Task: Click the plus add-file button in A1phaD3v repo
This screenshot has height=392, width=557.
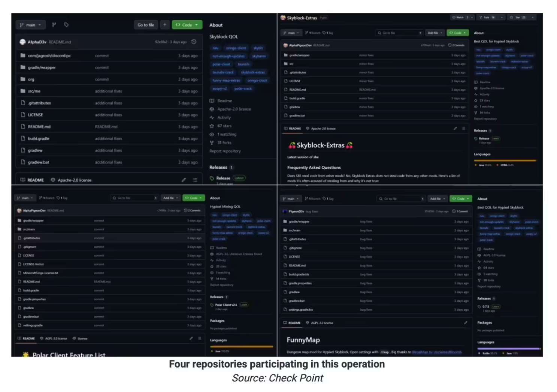Action: point(165,25)
